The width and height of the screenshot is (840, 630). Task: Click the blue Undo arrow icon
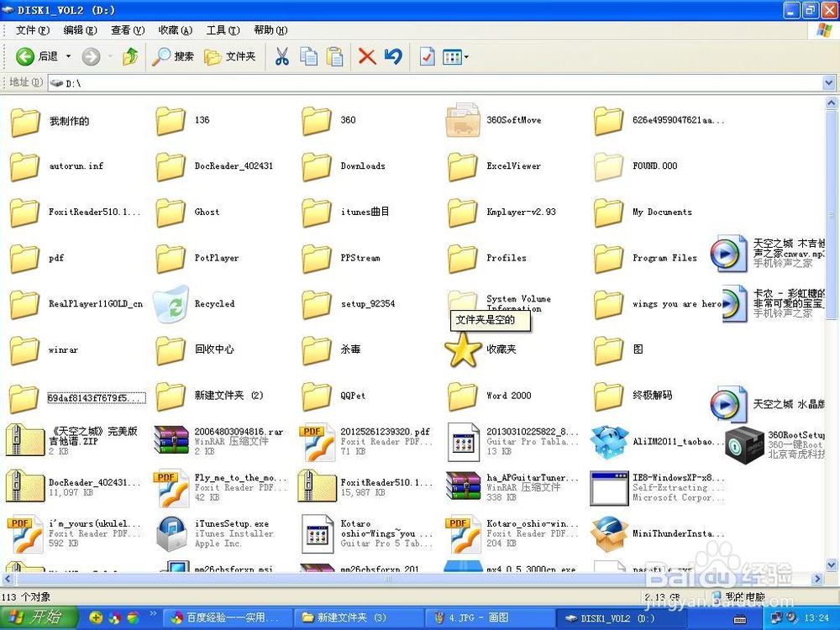[393, 56]
